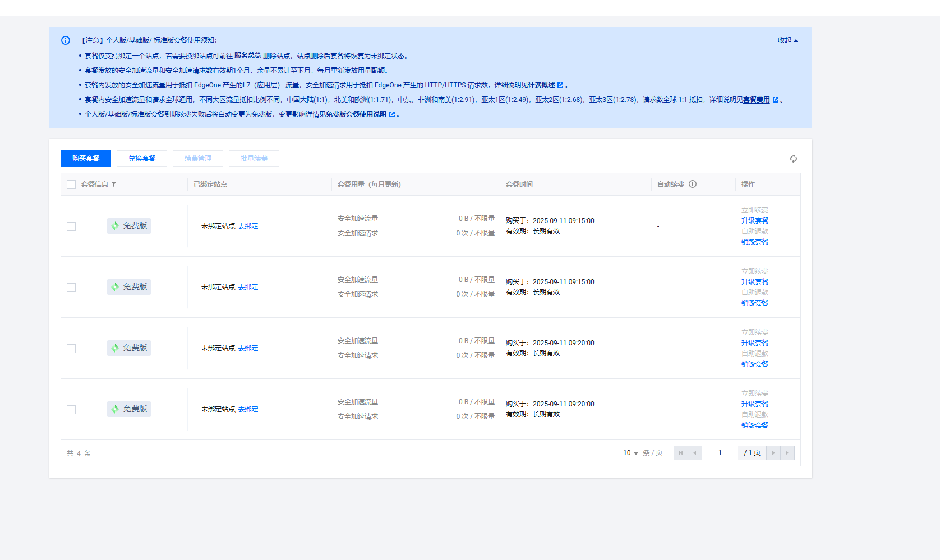Click the filter icon beside 套餐信息
Viewport: 940px width, 560px height.
114,184
